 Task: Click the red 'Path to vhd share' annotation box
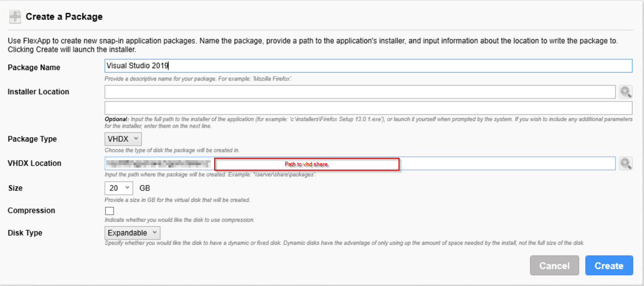click(x=307, y=164)
